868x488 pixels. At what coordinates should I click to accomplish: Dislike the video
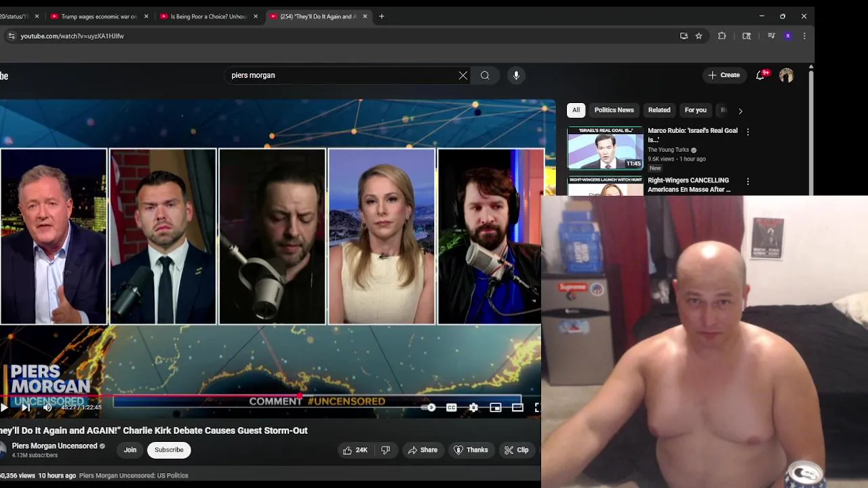pyautogui.click(x=386, y=450)
